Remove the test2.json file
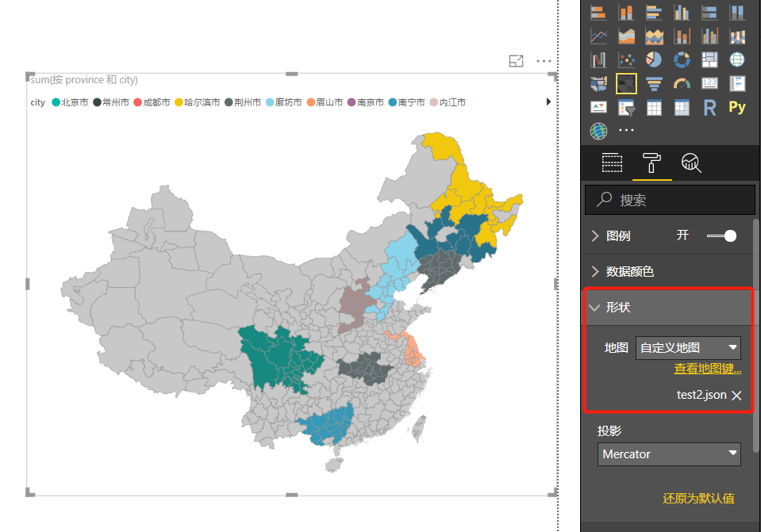This screenshot has width=761, height=532. (736, 394)
